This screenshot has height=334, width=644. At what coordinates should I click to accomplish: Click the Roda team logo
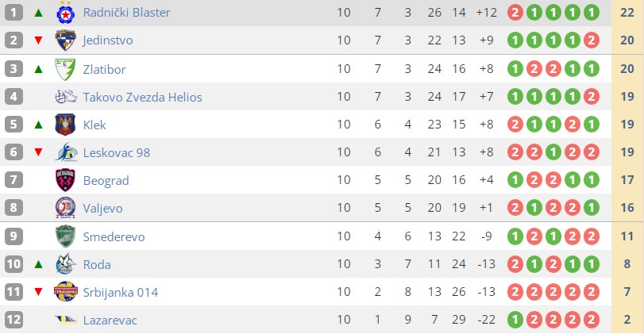[x=66, y=264]
